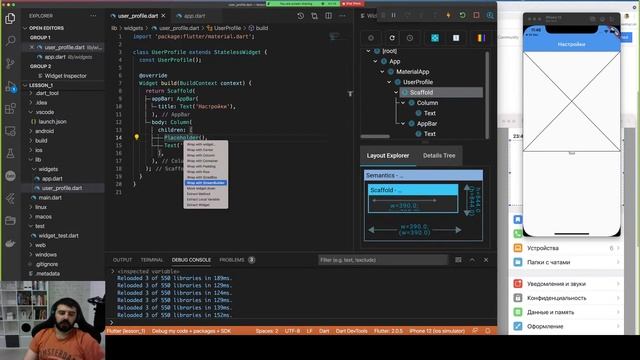640x360 pixels.
Task: Open Source Control view in activity bar
Action: 11,63
